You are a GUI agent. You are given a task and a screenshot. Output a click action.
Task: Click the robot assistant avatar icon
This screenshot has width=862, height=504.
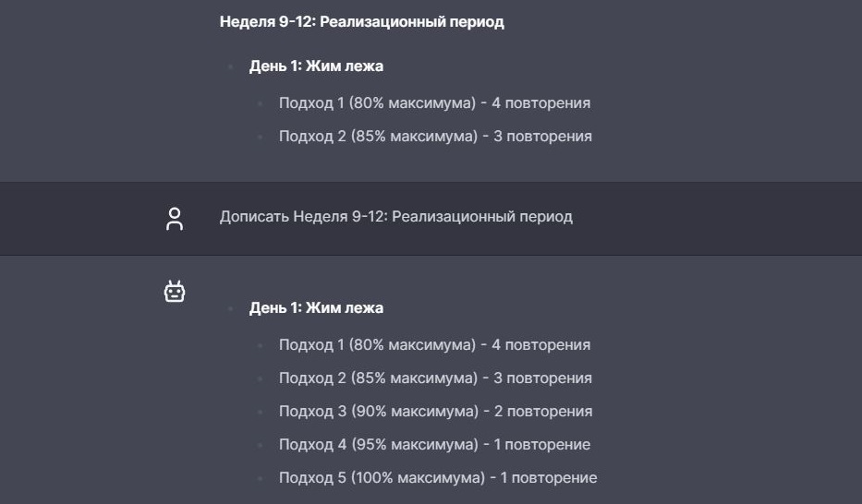pos(175,291)
